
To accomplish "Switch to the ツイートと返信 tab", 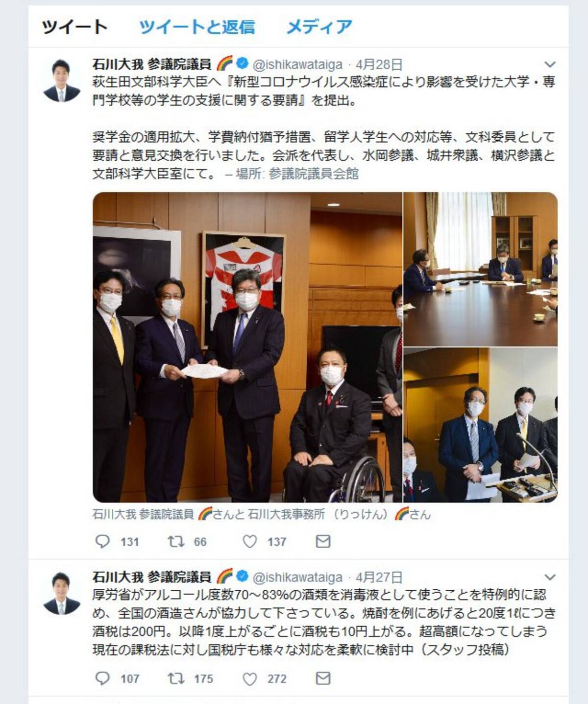I will (x=197, y=27).
